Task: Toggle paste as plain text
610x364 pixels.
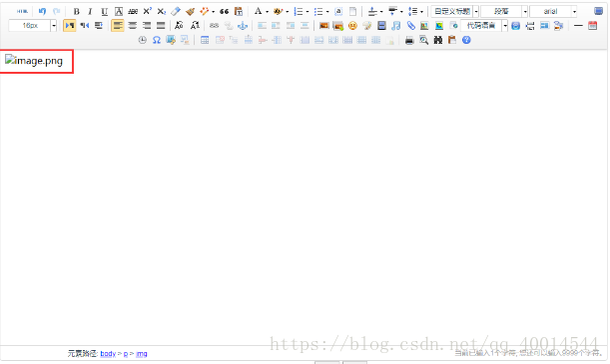Action: [x=238, y=11]
